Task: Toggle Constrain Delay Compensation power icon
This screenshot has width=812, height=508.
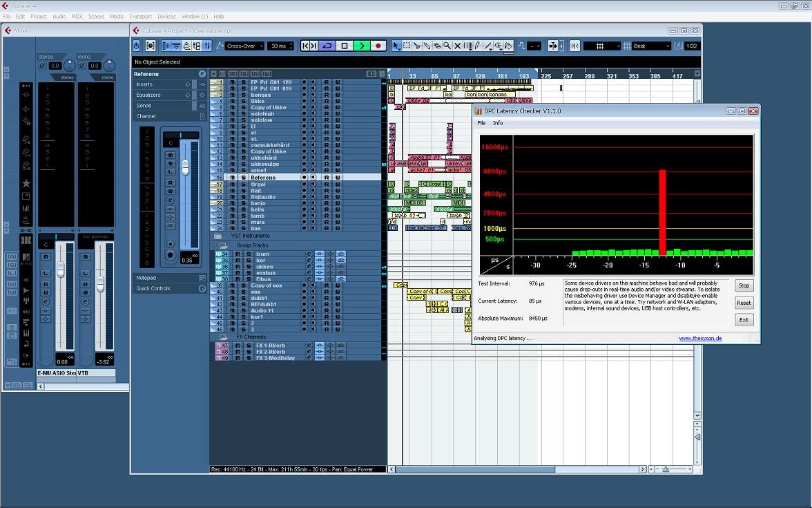Action: click(x=136, y=46)
